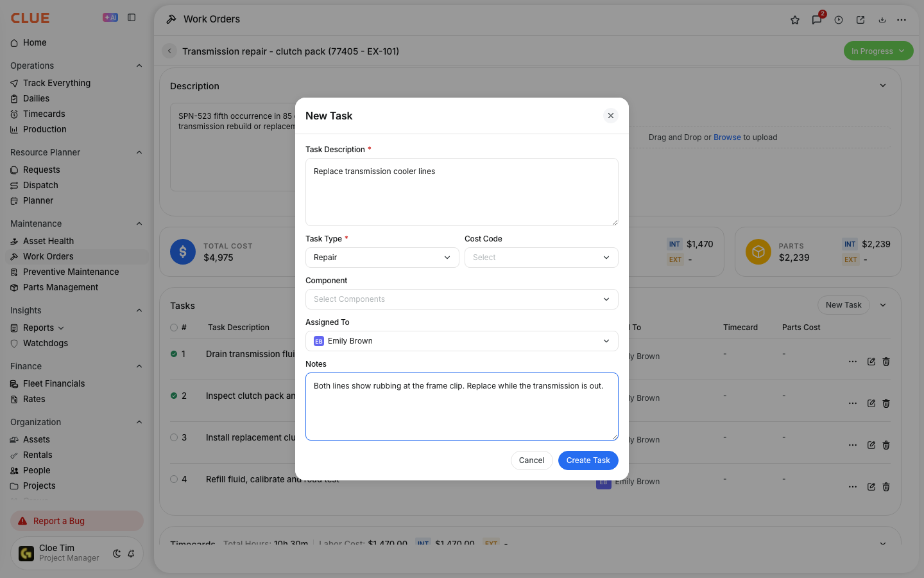Collapse the Operations sidebar section

(x=139, y=66)
